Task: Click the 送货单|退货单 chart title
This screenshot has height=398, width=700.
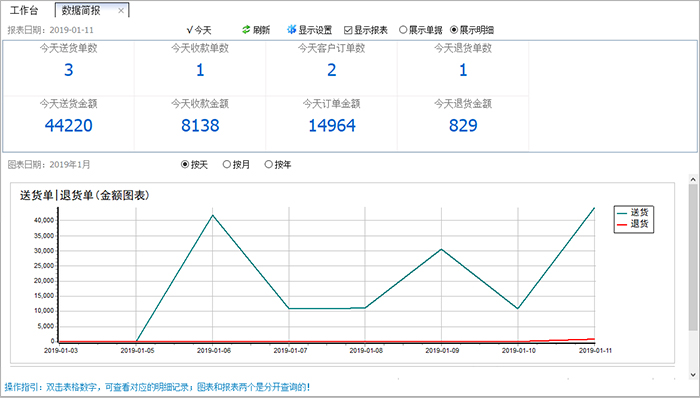Action: tap(84, 195)
